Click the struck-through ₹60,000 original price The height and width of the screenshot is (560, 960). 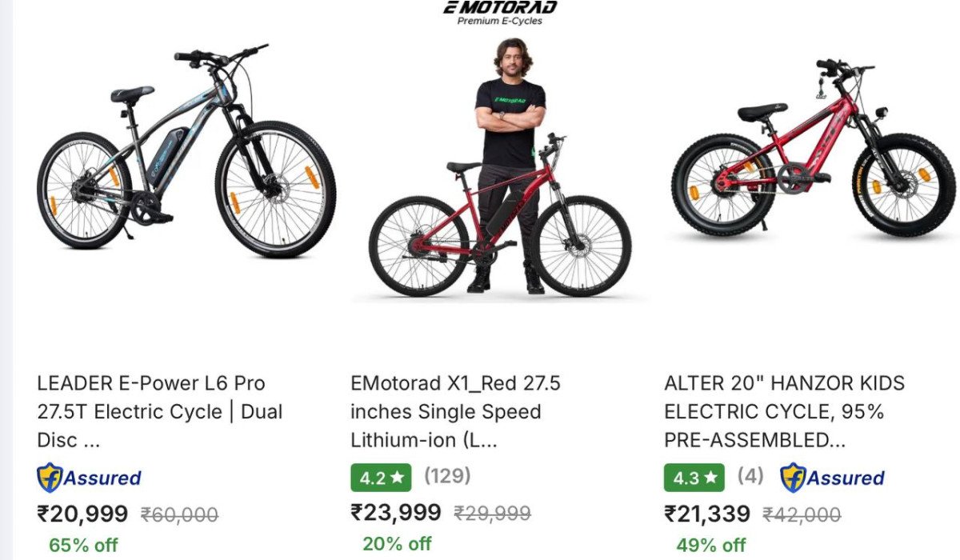point(180,514)
